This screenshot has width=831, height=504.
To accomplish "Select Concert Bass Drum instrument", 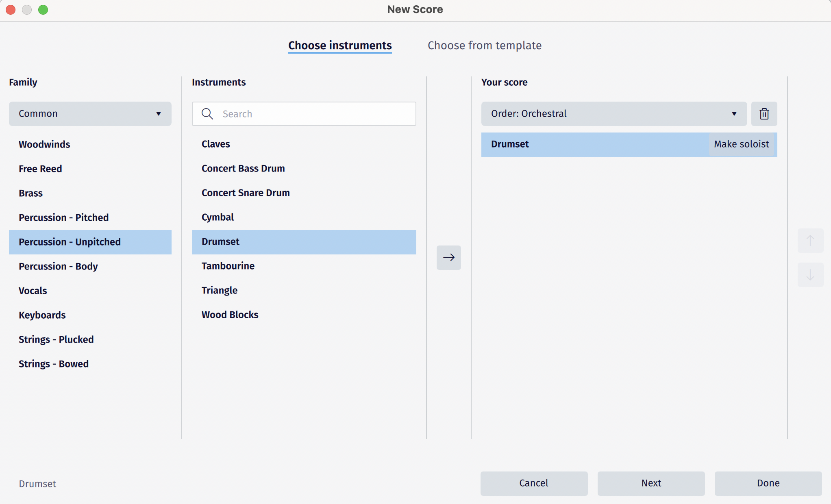I will coord(243,168).
